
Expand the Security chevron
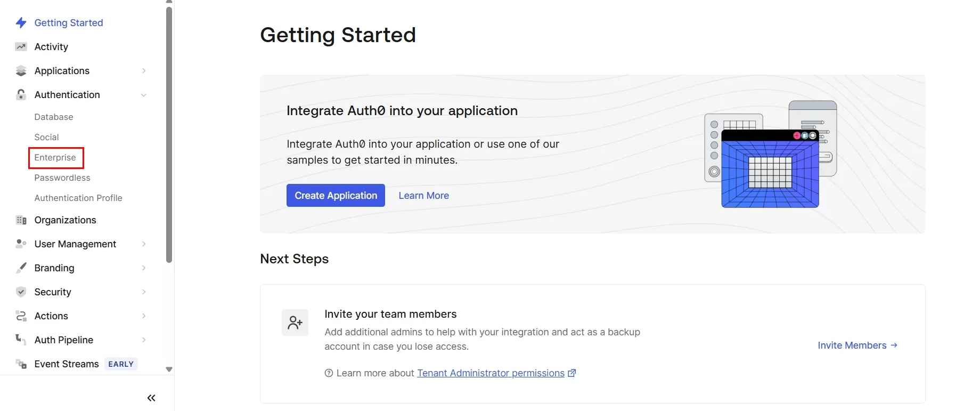144,292
